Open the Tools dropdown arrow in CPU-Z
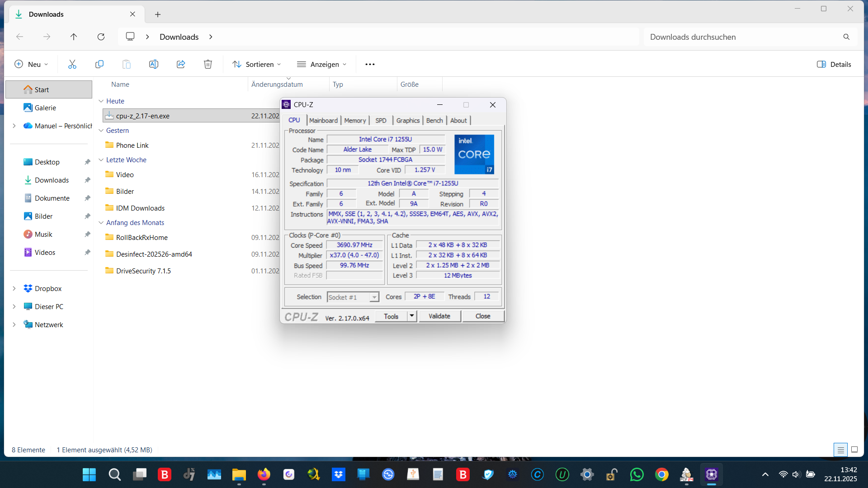The width and height of the screenshot is (868, 488). [412, 316]
